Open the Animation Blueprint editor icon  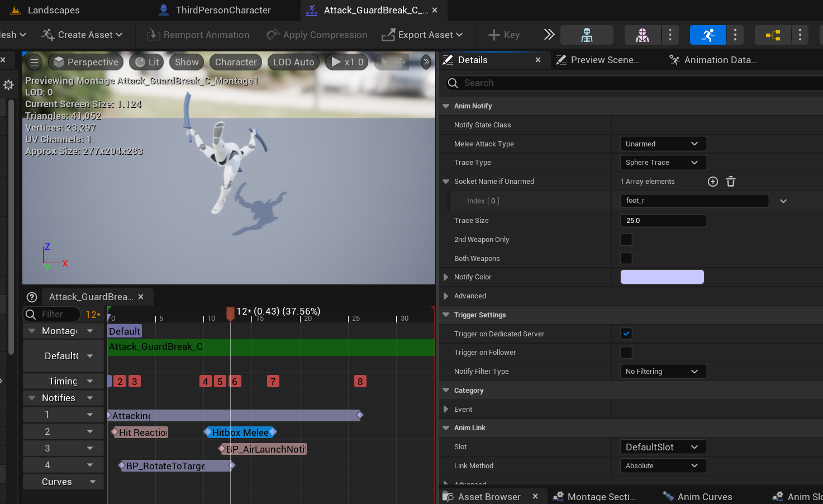click(773, 35)
